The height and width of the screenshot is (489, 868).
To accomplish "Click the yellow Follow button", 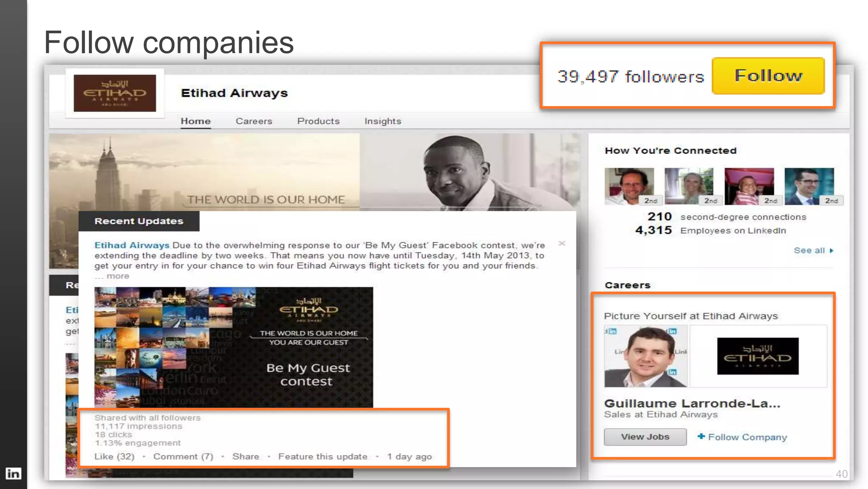I will click(768, 76).
